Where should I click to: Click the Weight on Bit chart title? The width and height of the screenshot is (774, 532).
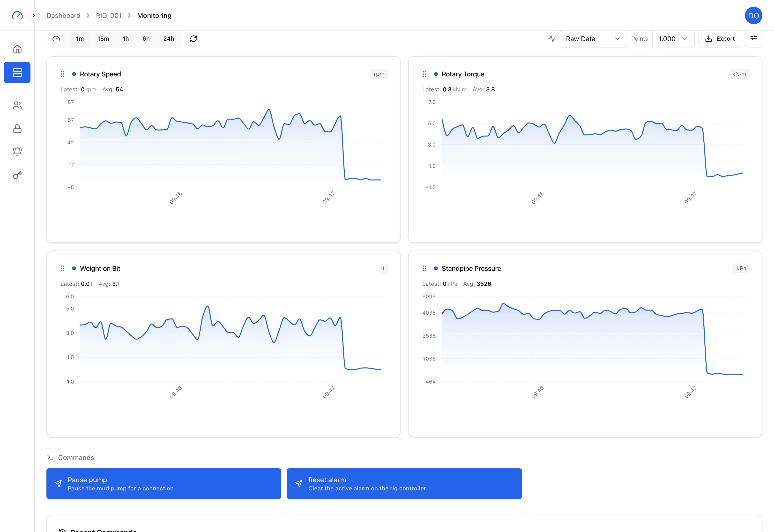pos(100,268)
